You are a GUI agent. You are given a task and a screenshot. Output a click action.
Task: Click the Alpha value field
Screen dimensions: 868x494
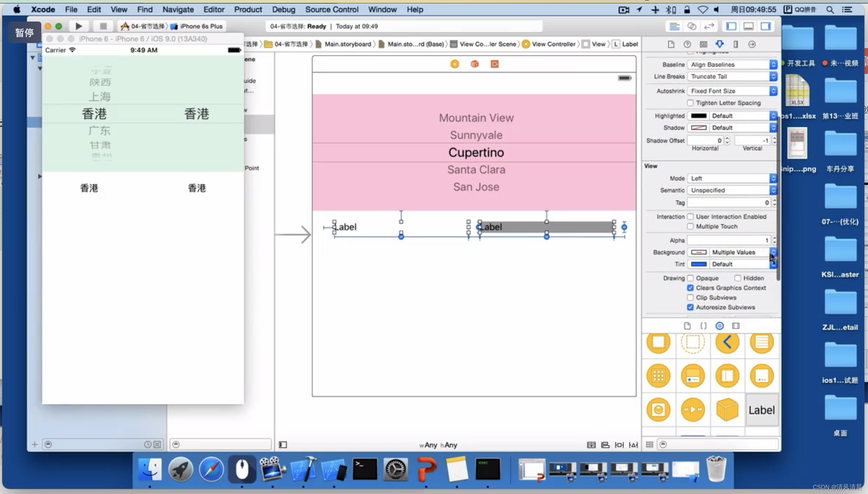pyautogui.click(x=729, y=240)
